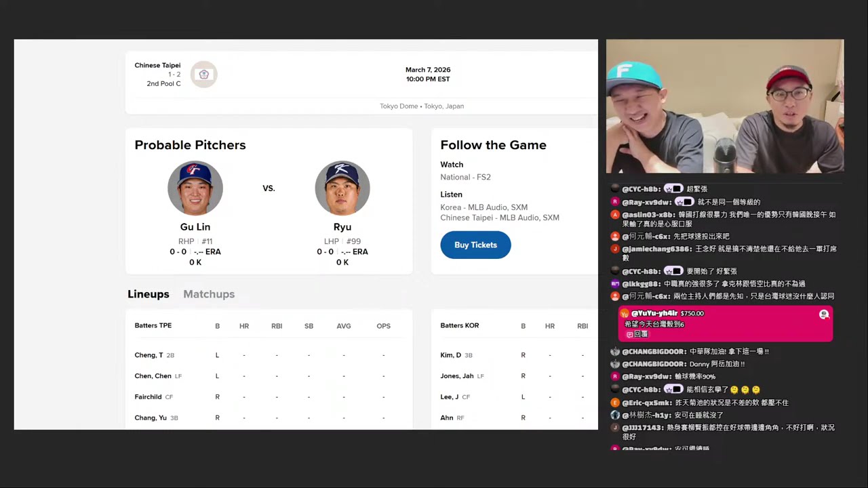Click the Chinese Taipei team name
The height and width of the screenshot is (488, 868).
point(157,66)
